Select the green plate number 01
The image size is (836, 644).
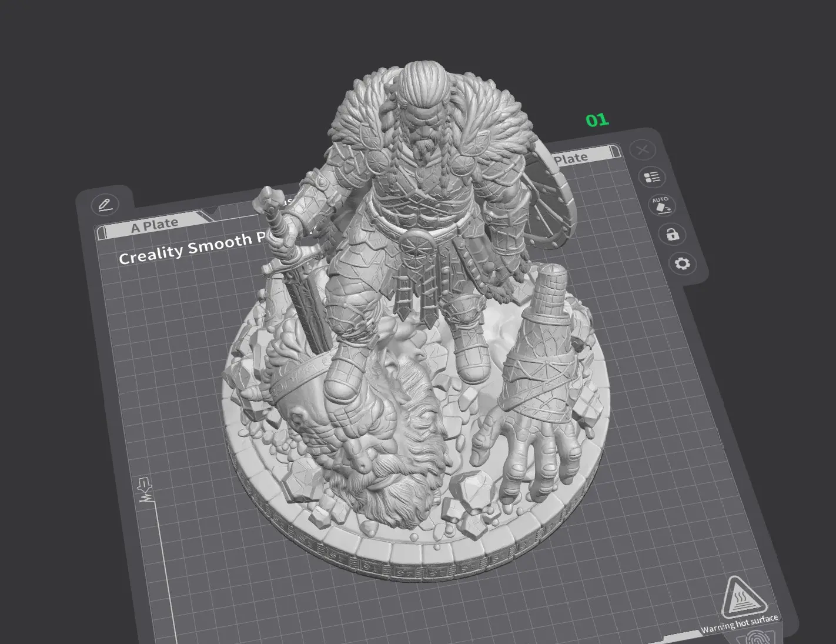597,120
